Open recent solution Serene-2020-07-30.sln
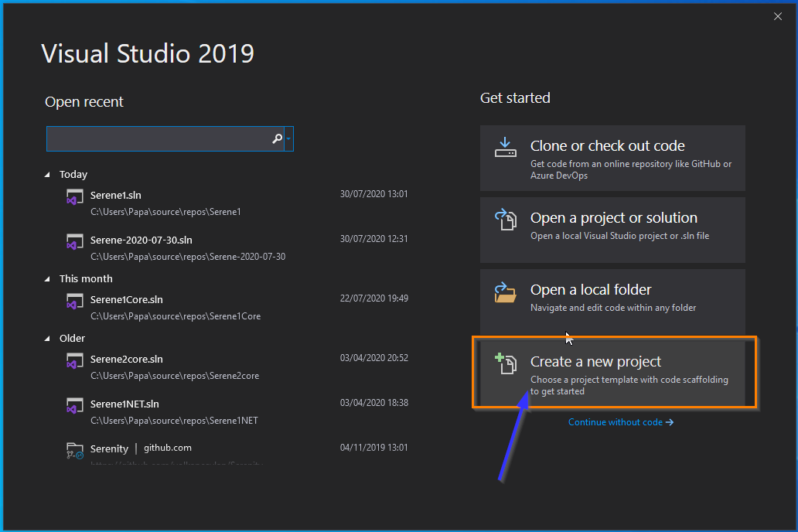 pyautogui.click(x=141, y=240)
